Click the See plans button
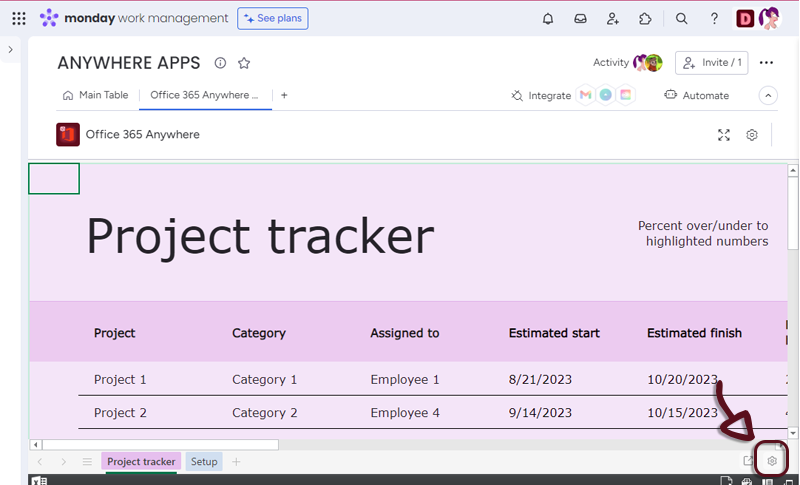Viewport: 800px width, 485px height. [x=273, y=18]
